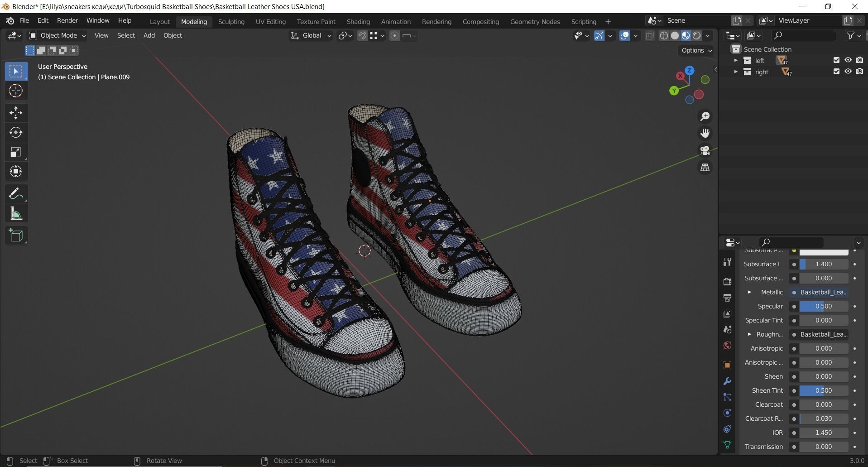Toggle camera view with camera icon
This screenshot has width=868, height=467.
click(705, 150)
